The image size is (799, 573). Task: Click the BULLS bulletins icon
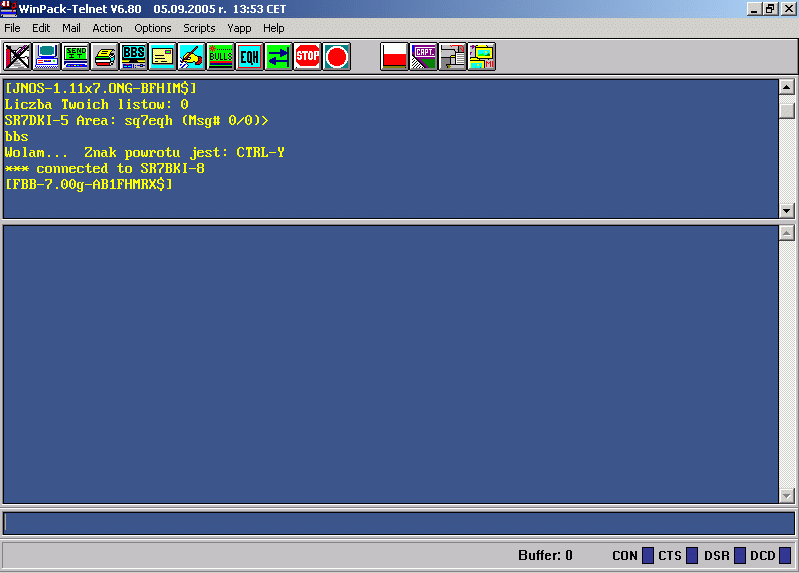coord(221,56)
